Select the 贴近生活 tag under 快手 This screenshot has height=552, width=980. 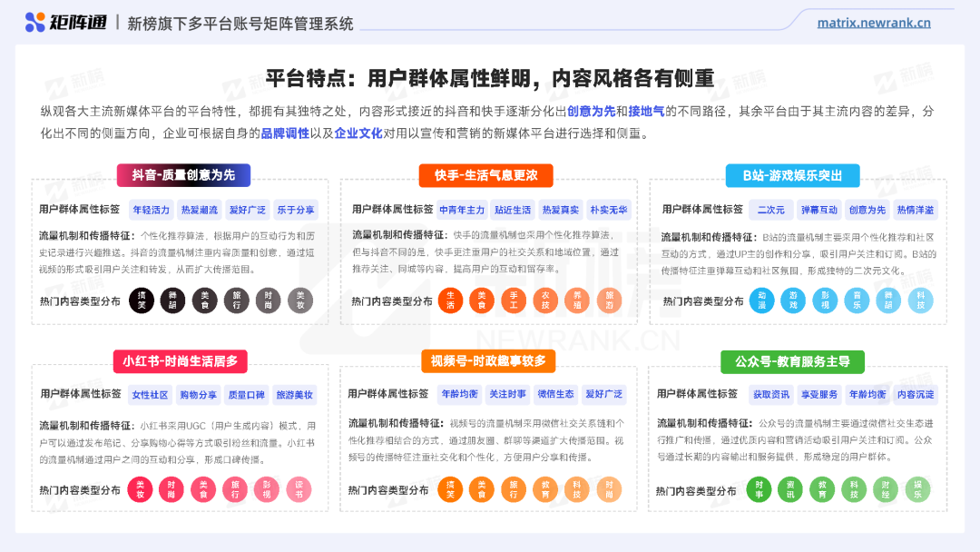(x=513, y=210)
